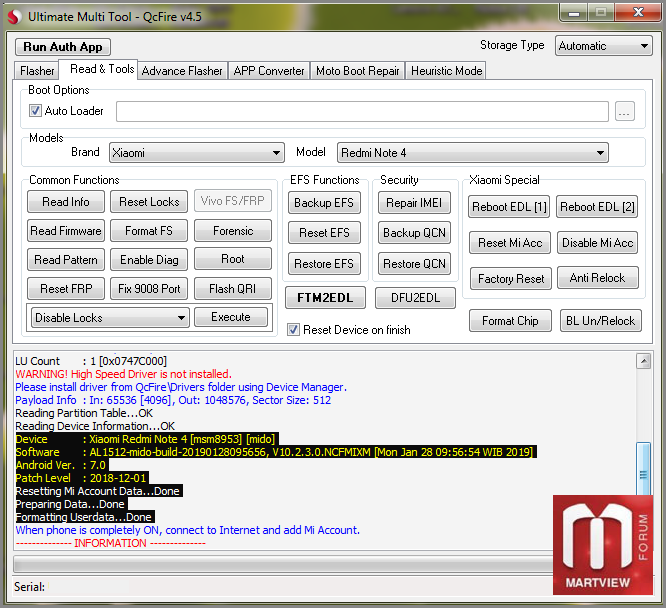
Task: Close the Ultimate Multi Tool window
Action: pyautogui.click(x=638, y=12)
